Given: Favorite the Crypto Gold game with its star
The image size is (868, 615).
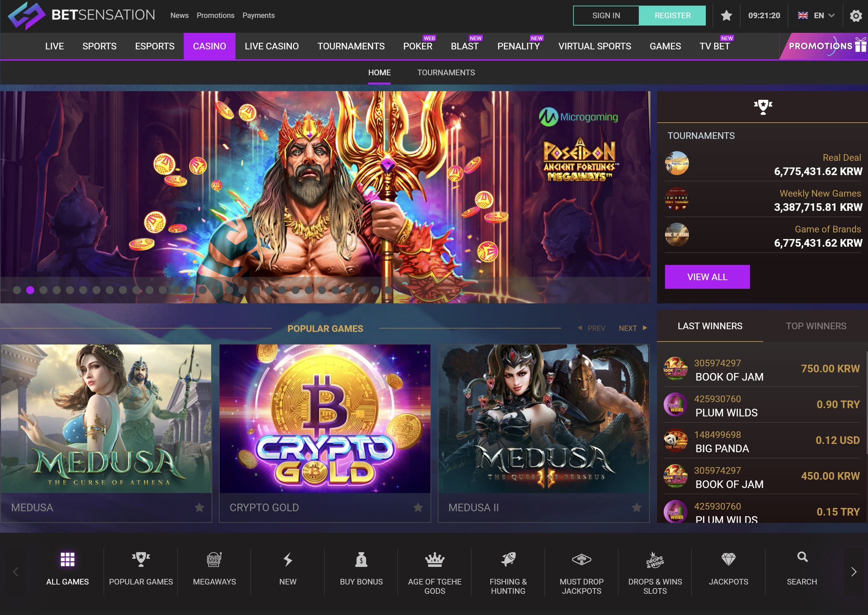Looking at the screenshot, I should 418,507.
